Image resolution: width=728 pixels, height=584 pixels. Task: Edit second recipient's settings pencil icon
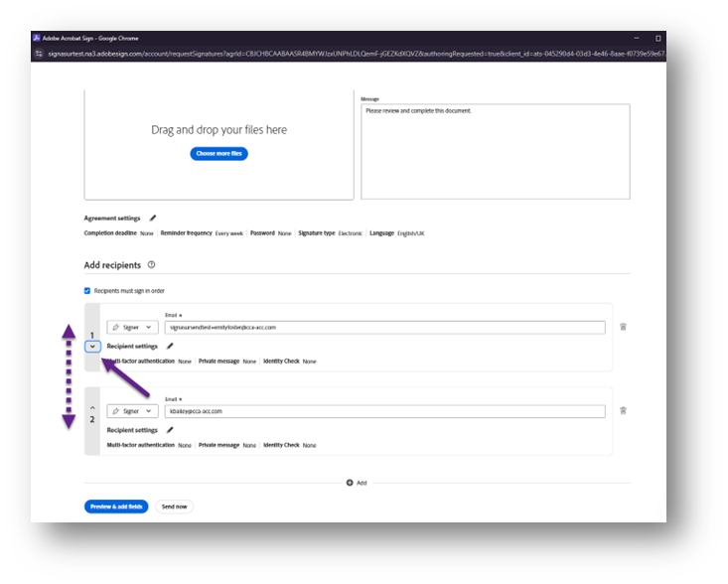coord(170,430)
